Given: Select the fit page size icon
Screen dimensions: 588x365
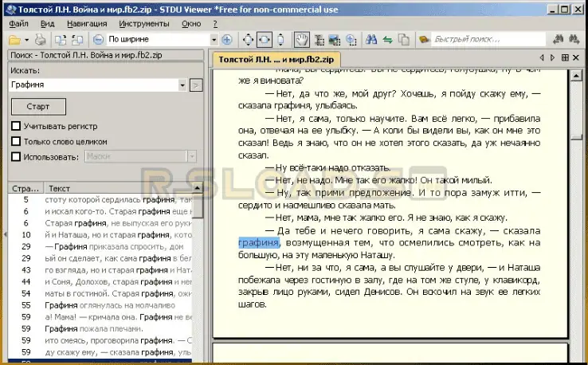Looking at the screenshot, I should [248, 40].
